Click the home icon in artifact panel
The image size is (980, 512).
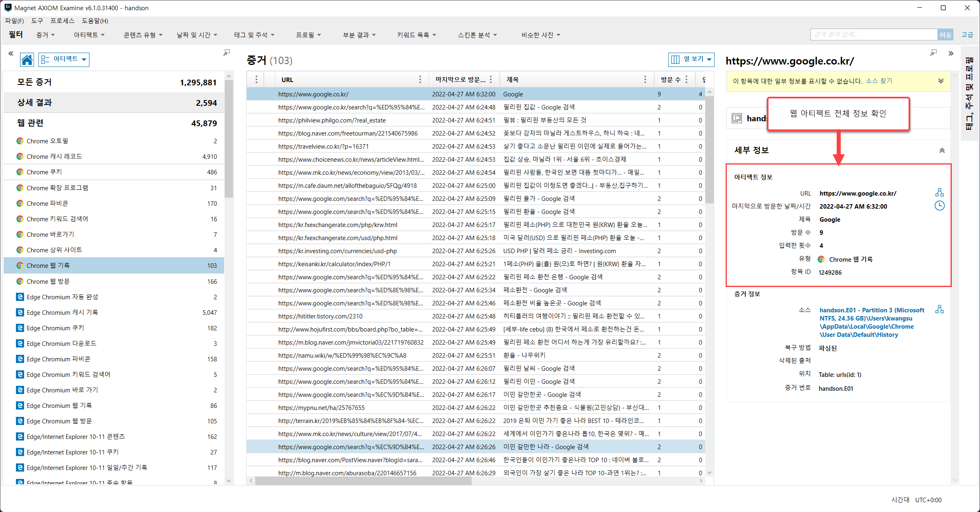point(27,60)
